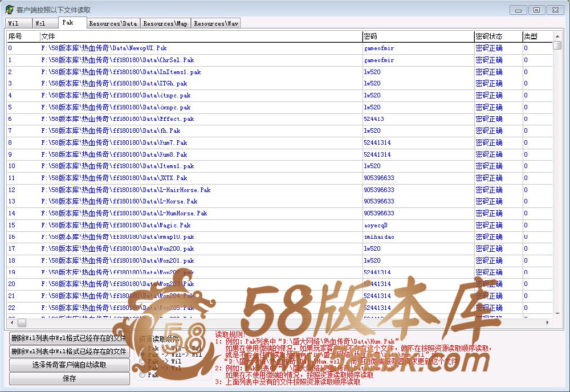Switch to the Wil tab
The width and height of the screenshot is (570, 392).
15,23
